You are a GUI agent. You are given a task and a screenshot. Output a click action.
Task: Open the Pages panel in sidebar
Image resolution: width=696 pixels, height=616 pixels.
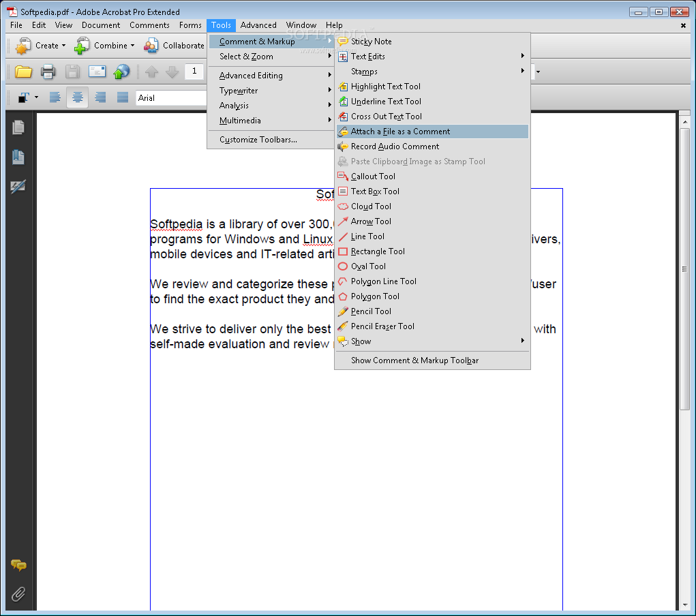click(18, 127)
